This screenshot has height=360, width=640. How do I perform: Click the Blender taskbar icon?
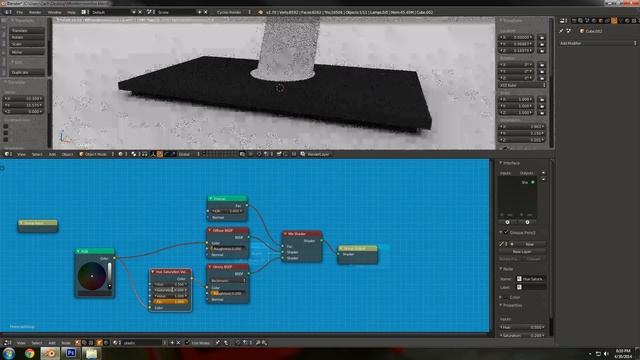50,353
